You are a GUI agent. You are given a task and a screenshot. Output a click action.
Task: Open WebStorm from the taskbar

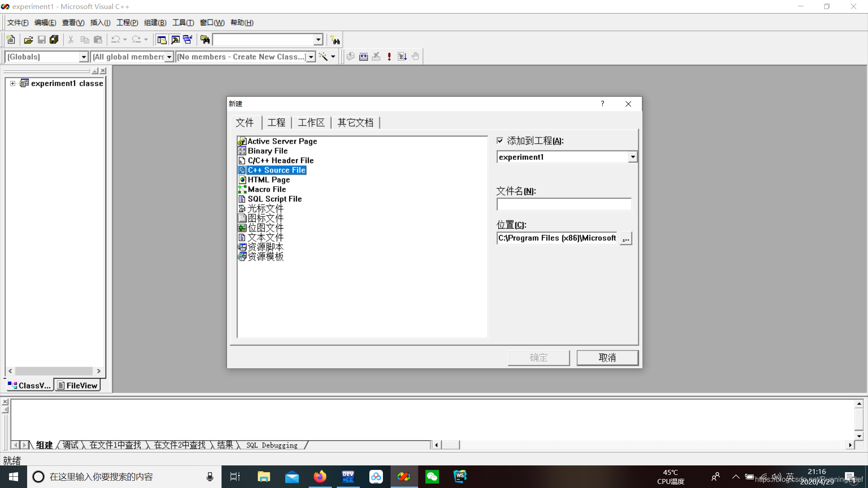click(x=460, y=477)
